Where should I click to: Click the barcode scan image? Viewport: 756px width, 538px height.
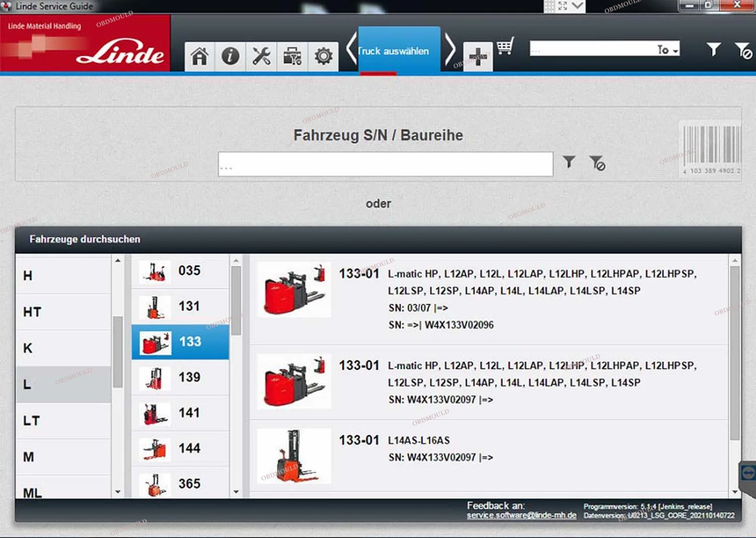tap(711, 149)
